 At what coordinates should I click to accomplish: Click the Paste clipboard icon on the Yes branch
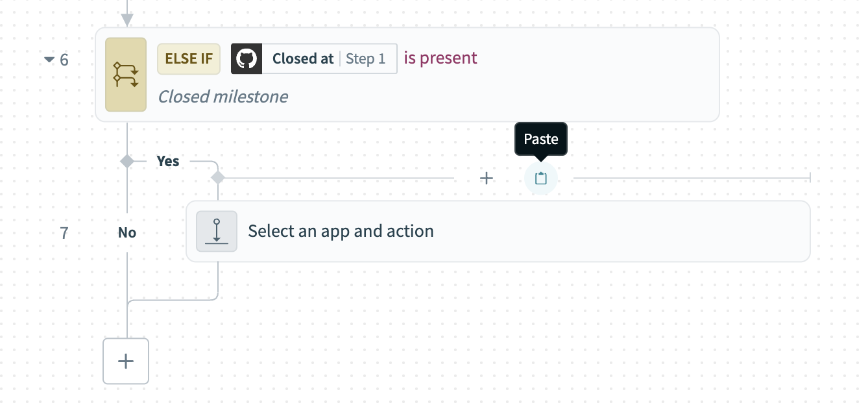point(541,178)
